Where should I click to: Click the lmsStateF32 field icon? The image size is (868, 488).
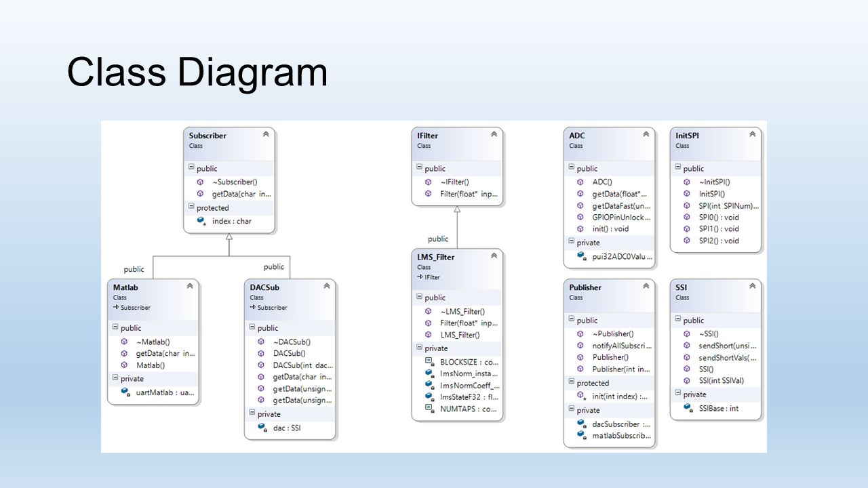tap(429, 396)
